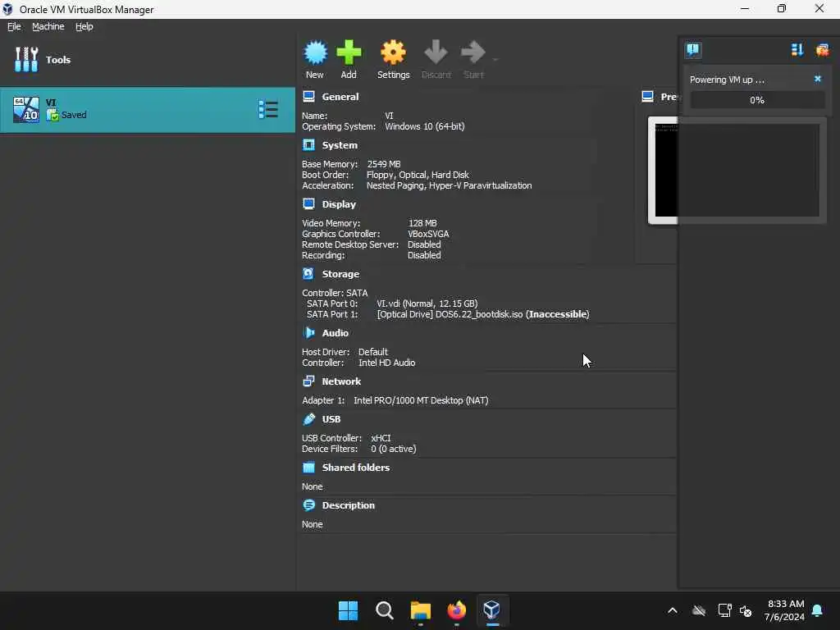
Task: Click the Preview section monitor icon
Action: point(648,97)
